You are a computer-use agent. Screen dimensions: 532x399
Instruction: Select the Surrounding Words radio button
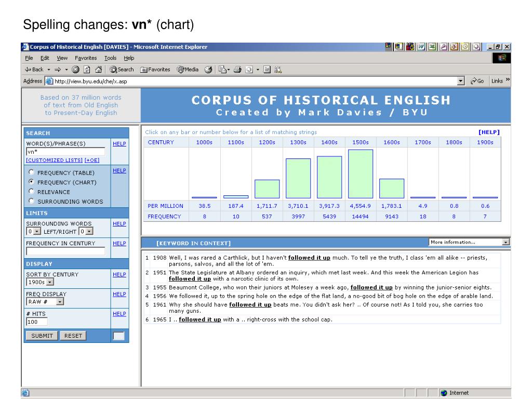(x=32, y=201)
